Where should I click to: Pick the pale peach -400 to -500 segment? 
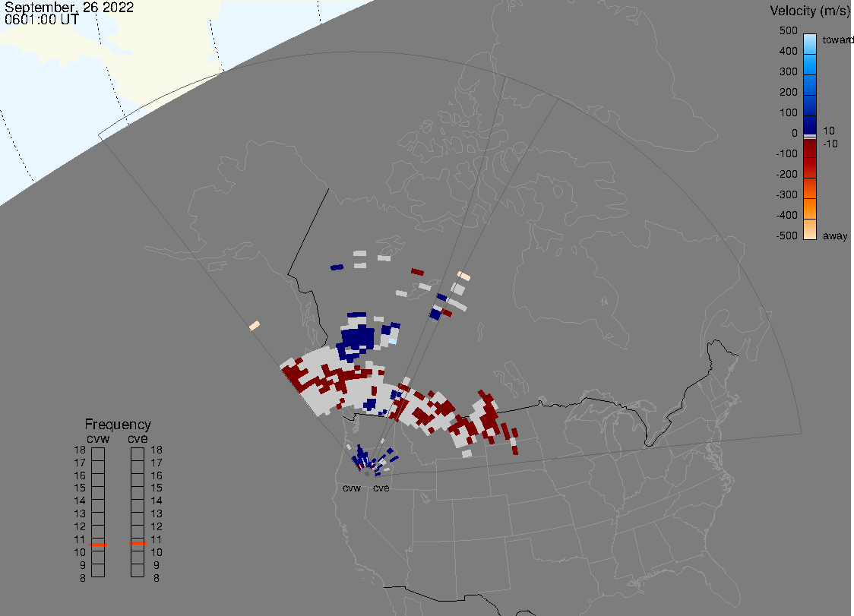pos(810,229)
